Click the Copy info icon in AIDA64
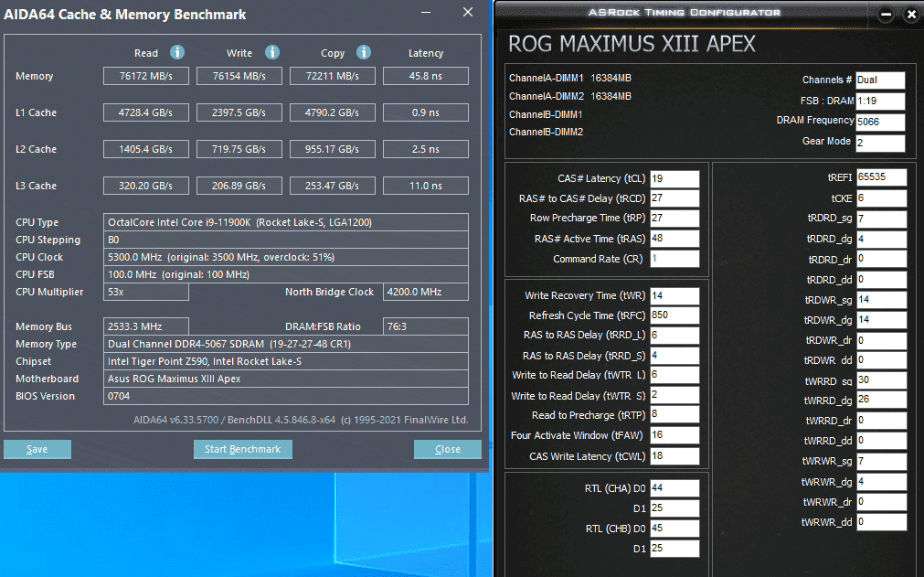This screenshot has height=577, width=924. (x=364, y=52)
